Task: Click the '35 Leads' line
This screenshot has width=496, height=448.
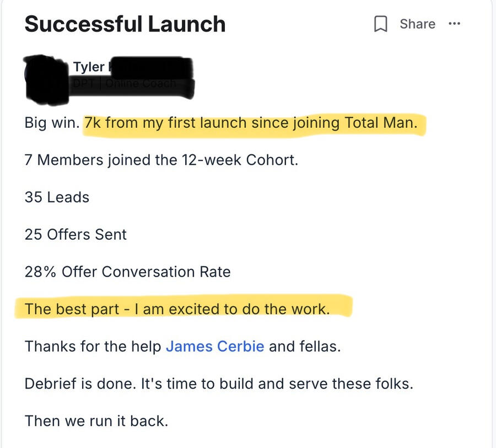Action: click(x=57, y=197)
